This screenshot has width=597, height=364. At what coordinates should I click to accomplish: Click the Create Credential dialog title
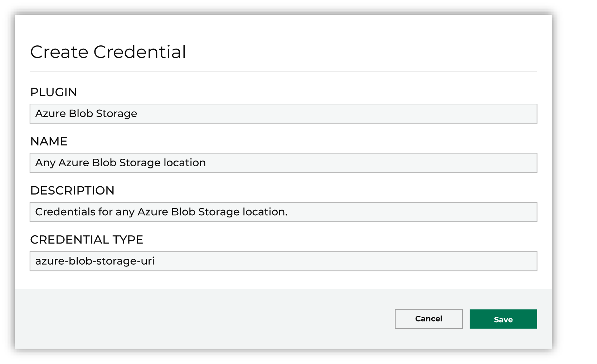pos(108,52)
